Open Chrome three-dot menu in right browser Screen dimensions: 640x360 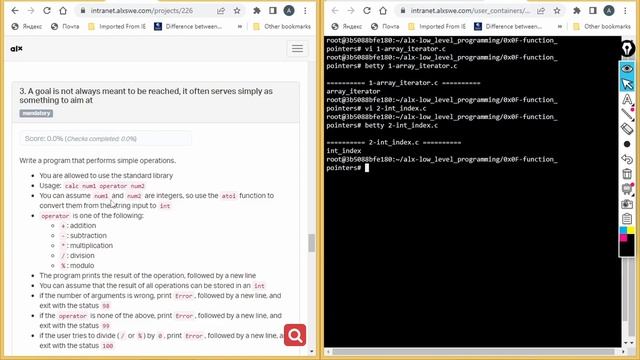point(625,11)
